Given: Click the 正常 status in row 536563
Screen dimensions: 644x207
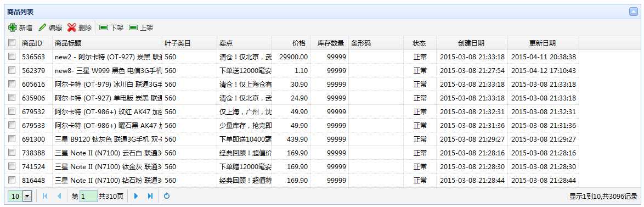Looking at the screenshot, I should [x=420, y=57].
